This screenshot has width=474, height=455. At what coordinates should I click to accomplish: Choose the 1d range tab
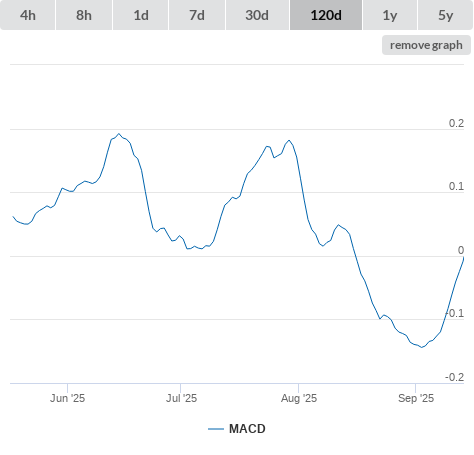coord(141,15)
